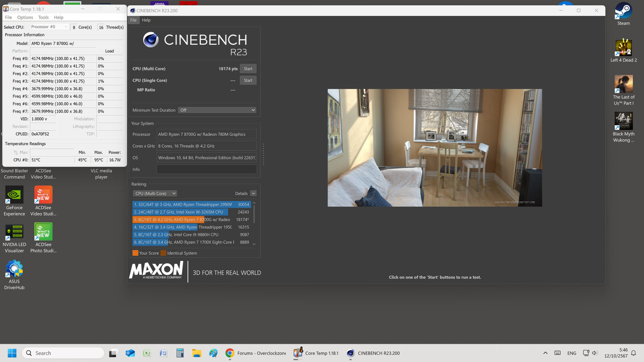The image size is (644, 362).
Task: Open Outlook from the taskbar
Action: pyautogui.click(x=130, y=353)
